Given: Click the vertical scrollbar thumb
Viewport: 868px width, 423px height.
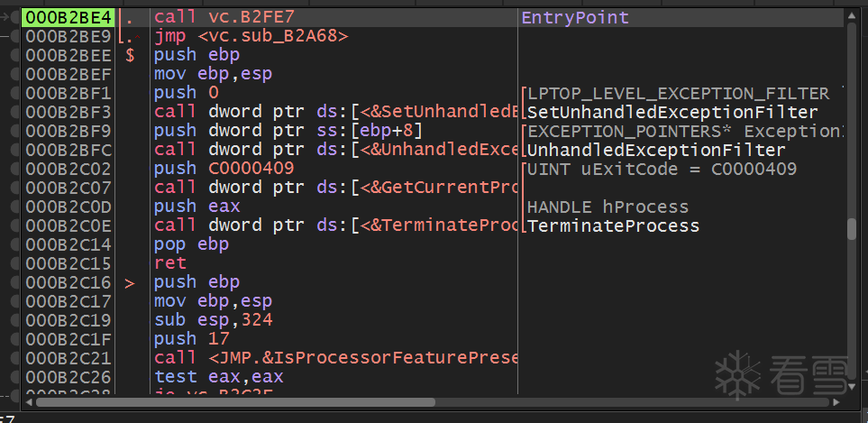Looking at the screenshot, I should (852, 229).
